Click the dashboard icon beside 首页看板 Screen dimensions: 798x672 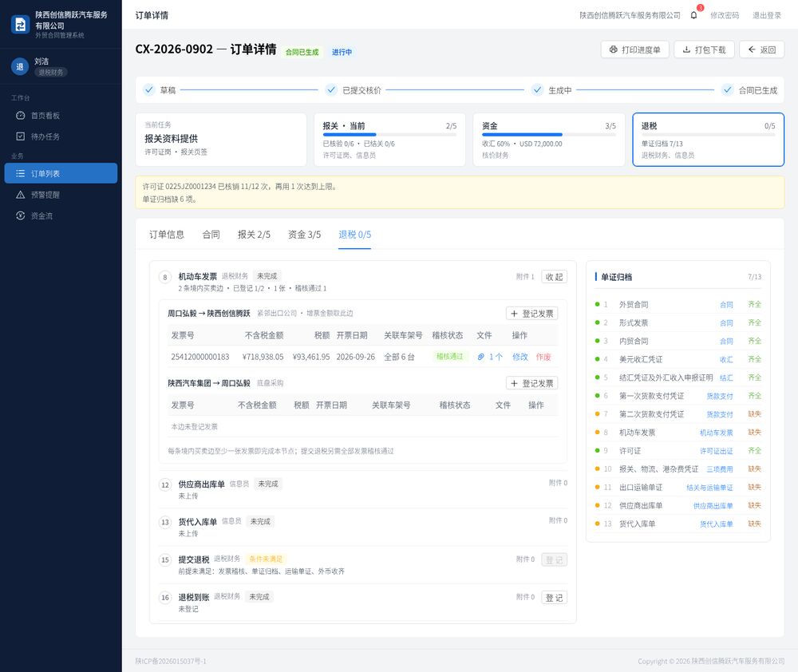pyautogui.click(x=21, y=116)
